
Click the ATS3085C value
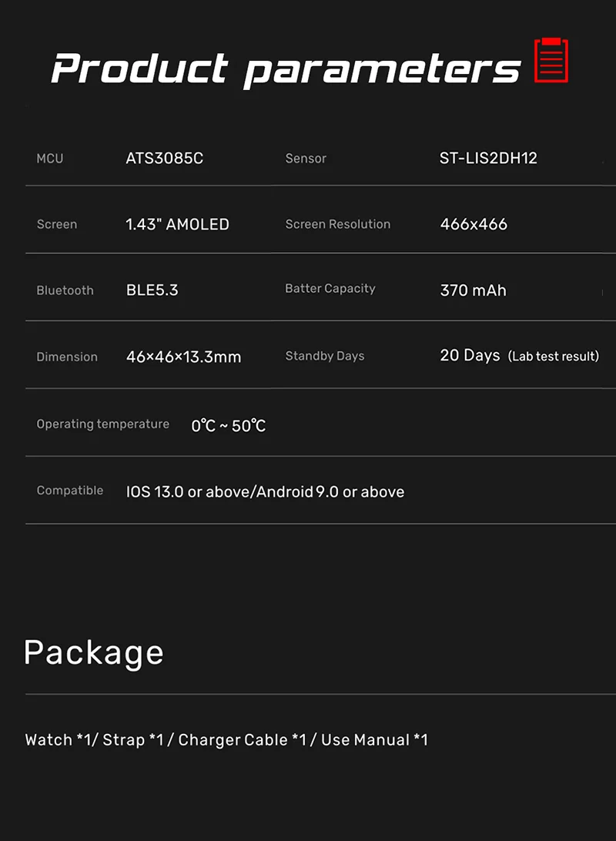(165, 159)
